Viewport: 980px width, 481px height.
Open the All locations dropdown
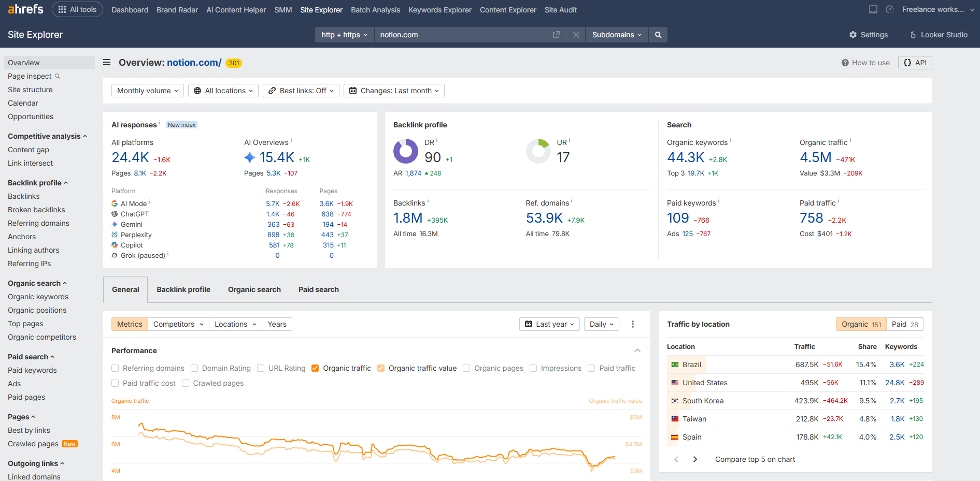click(223, 91)
